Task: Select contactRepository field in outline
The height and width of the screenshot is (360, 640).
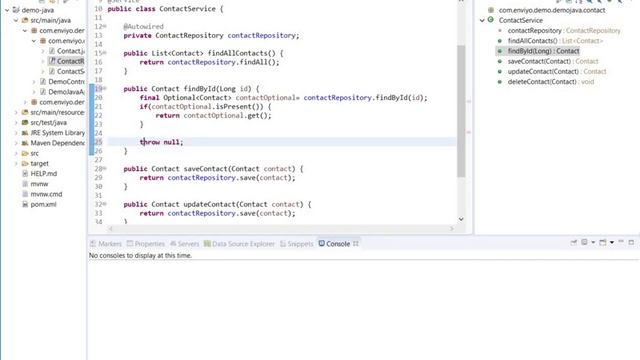Action: [x=564, y=31]
